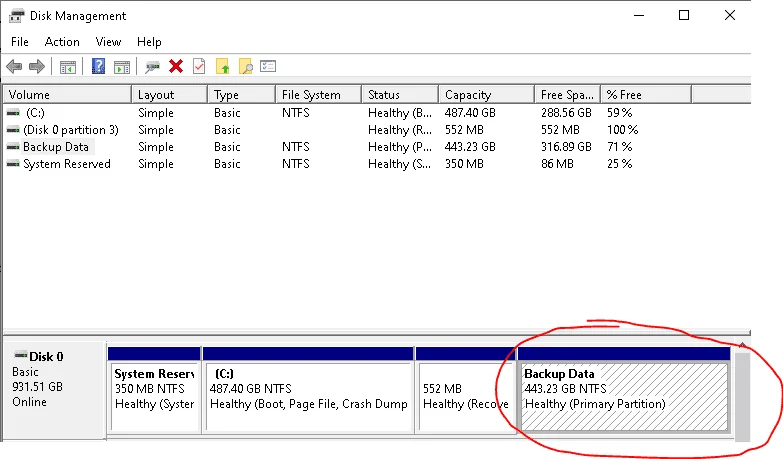The image size is (783, 459).
Task: Select the System Reserved volume in list
Action: (x=66, y=164)
